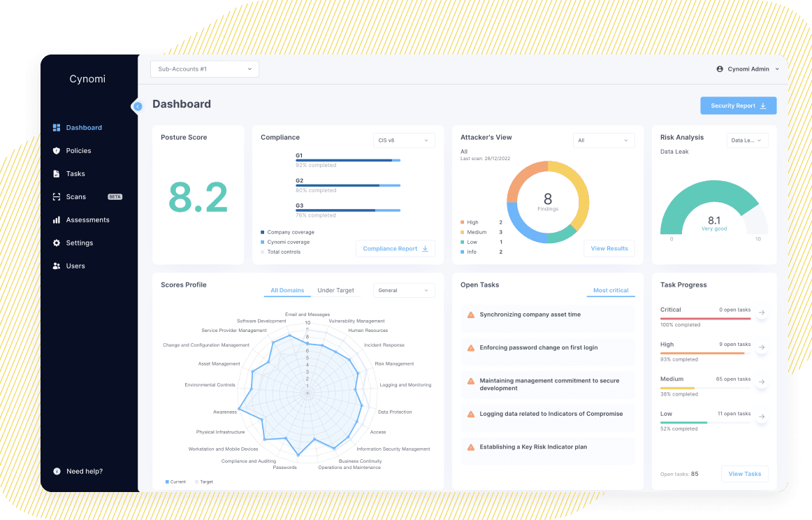This screenshot has width=812, height=520.
Task: Select the Most critical tab
Action: click(x=611, y=291)
